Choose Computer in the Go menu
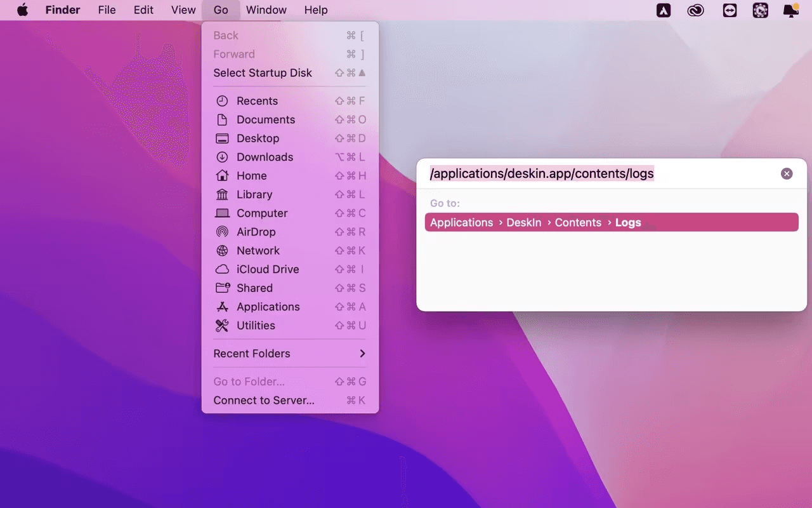The height and width of the screenshot is (508, 812). (x=290, y=213)
